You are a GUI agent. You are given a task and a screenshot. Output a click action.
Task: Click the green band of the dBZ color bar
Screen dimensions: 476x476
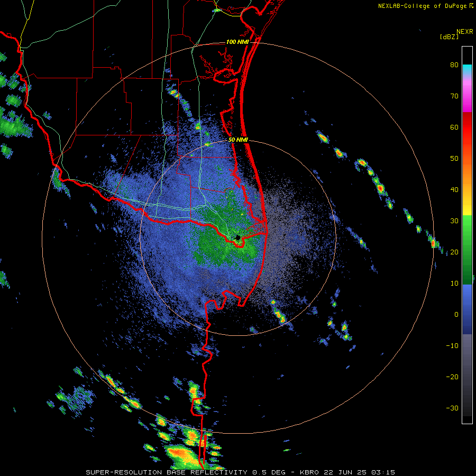pos(467,250)
